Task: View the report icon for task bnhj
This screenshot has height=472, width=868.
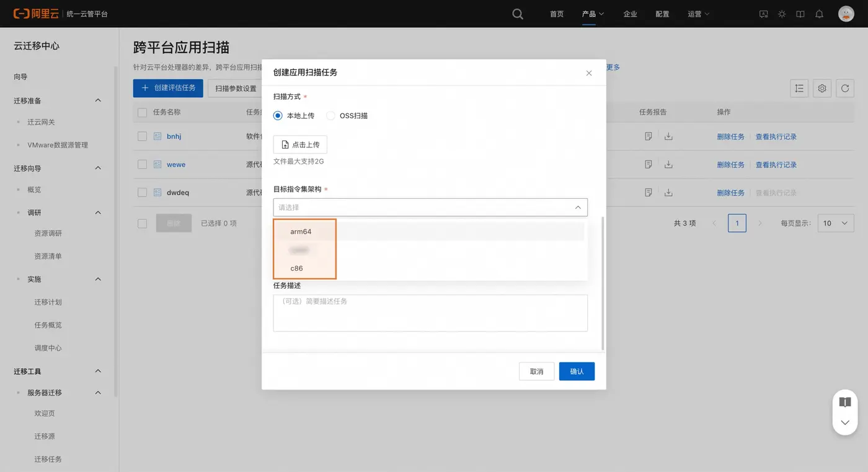Action: 649,136
